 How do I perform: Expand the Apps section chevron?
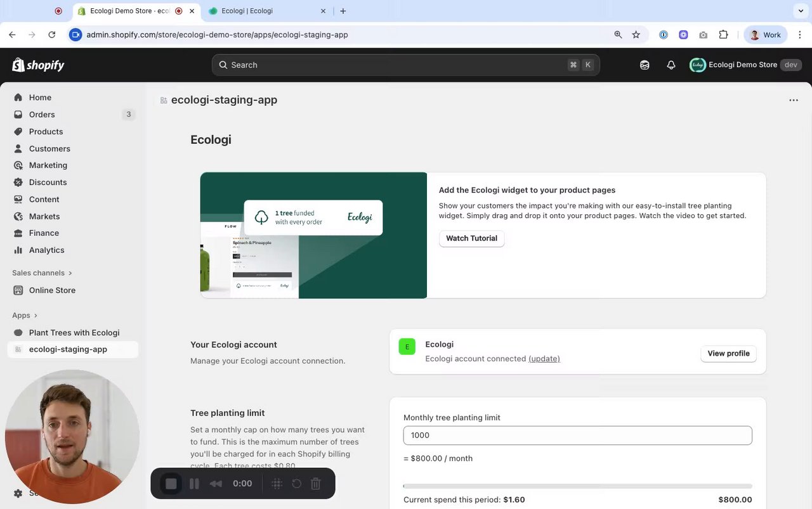pyautogui.click(x=36, y=316)
